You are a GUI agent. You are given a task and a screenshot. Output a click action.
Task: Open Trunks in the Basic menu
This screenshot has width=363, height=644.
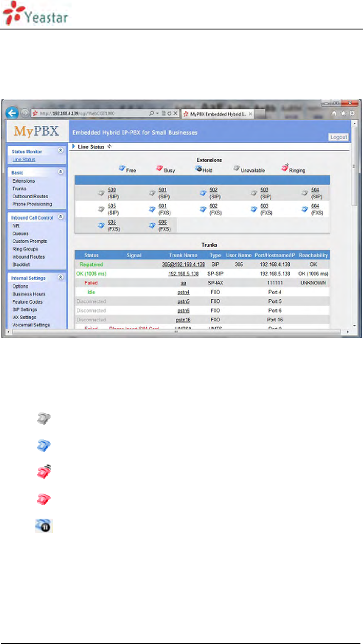coord(19,189)
